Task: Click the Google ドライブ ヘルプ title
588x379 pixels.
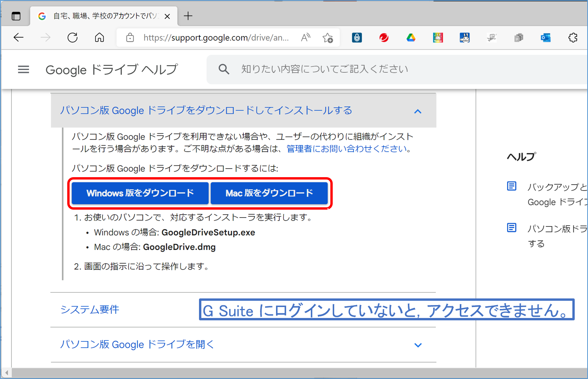Action: [112, 70]
